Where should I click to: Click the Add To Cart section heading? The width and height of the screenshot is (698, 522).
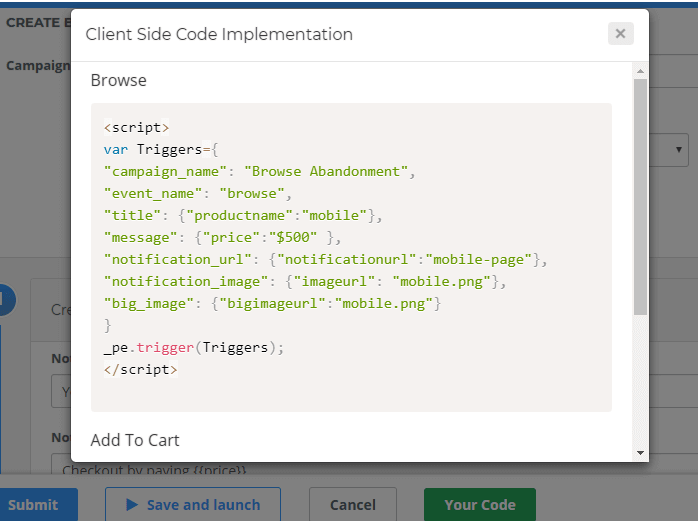click(135, 440)
